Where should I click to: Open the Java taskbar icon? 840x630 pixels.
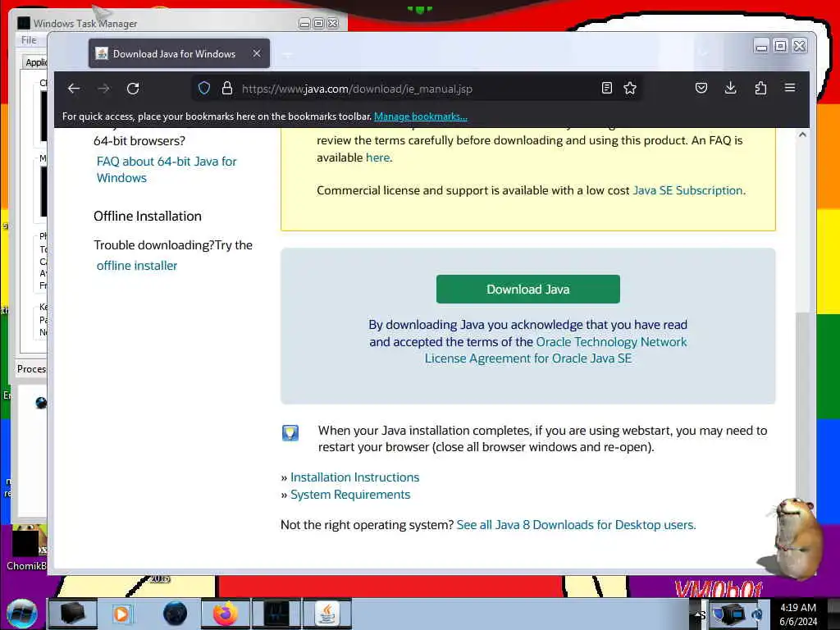point(326,614)
